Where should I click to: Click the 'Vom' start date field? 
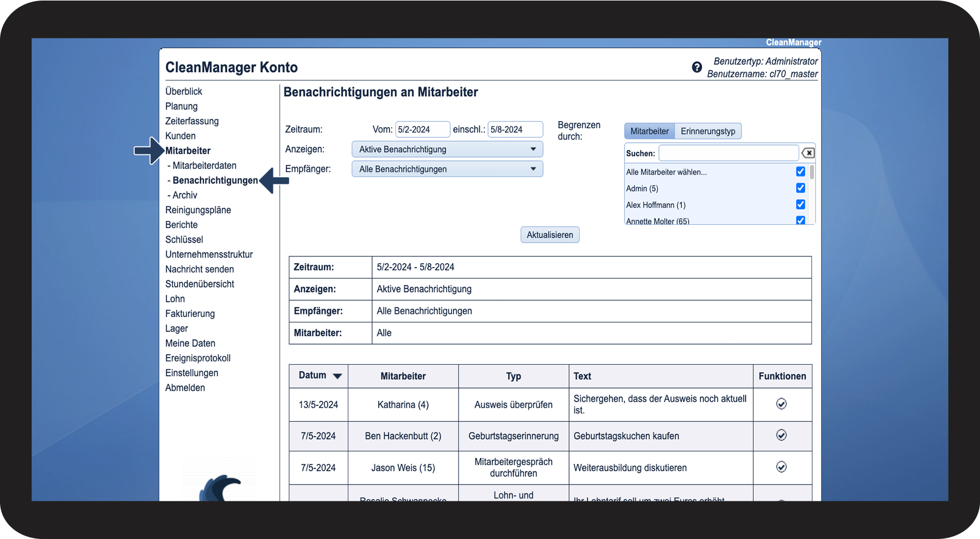coord(422,129)
